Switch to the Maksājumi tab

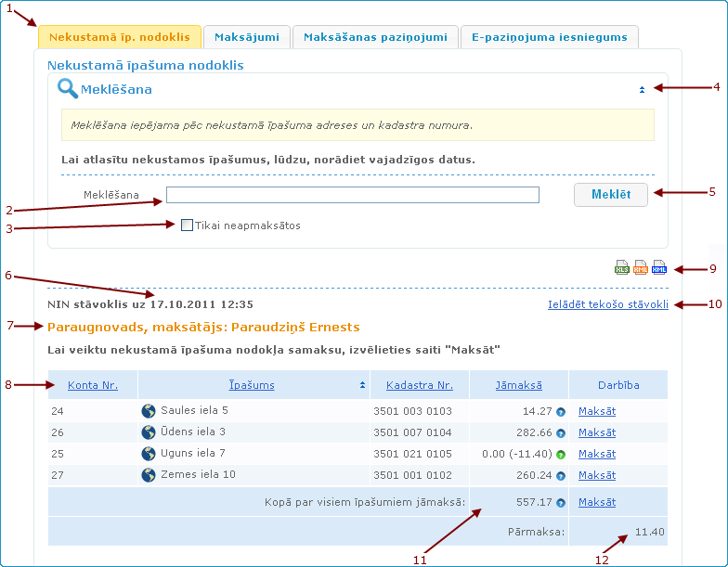246,38
